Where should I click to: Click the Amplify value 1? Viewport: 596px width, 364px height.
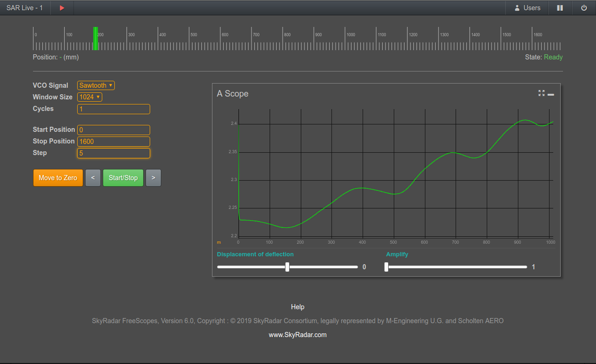(534, 267)
